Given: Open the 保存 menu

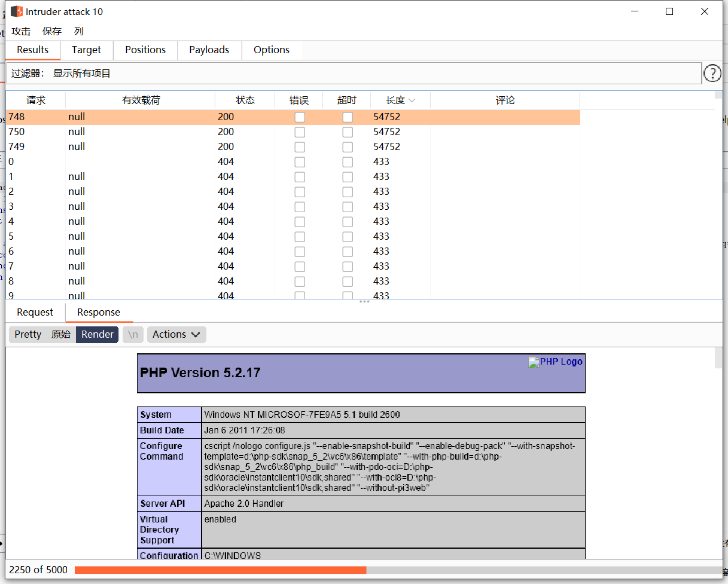Looking at the screenshot, I should tap(52, 31).
